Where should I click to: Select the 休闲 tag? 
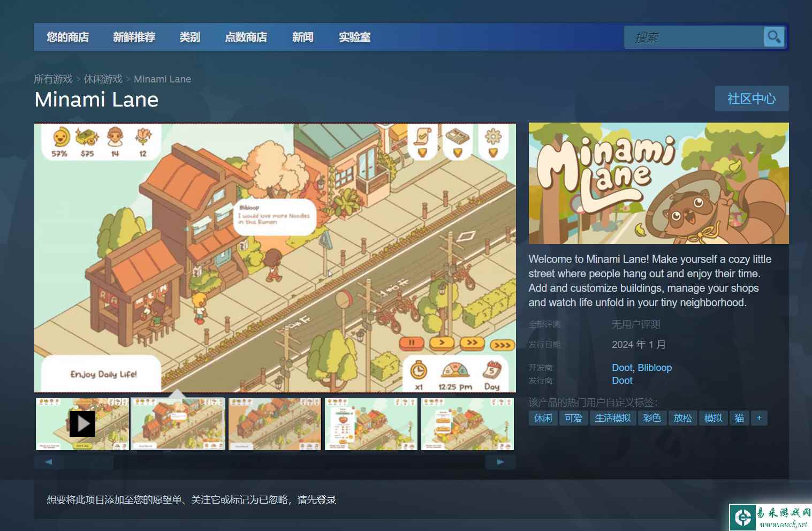point(543,418)
